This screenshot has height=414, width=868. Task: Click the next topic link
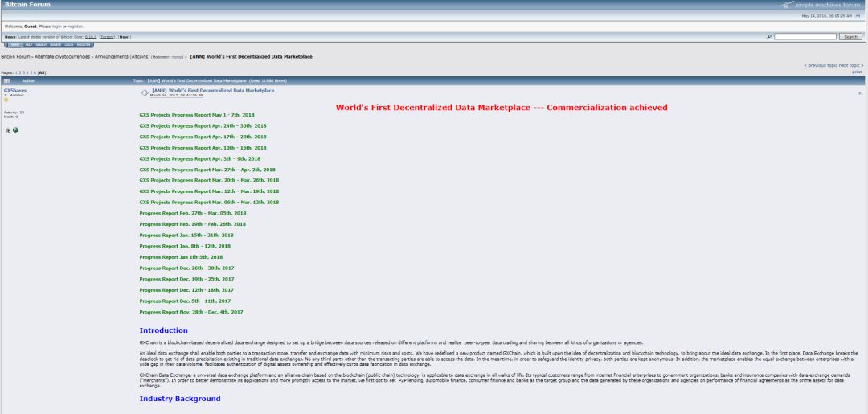(x=851, y=65)
